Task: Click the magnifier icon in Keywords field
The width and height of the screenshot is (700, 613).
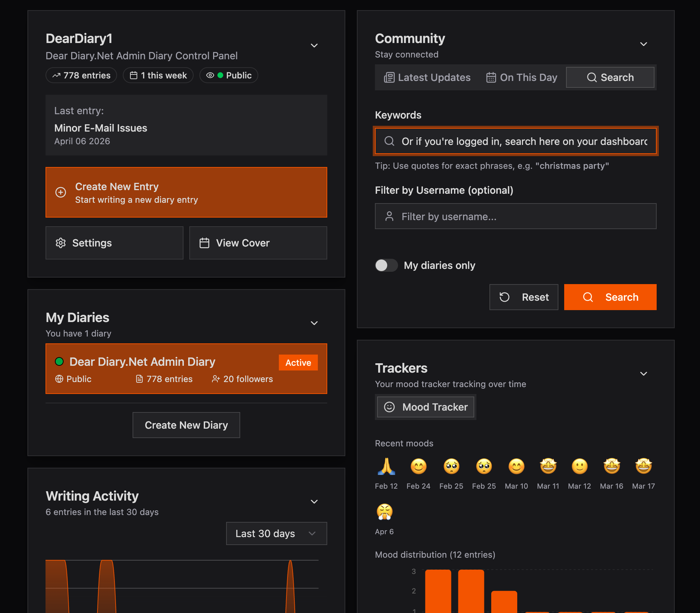Action: pos(389,141)
